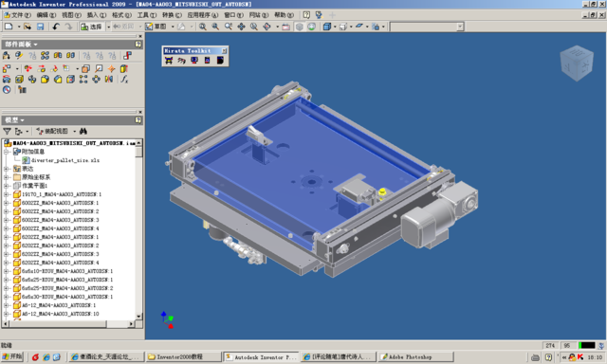The width and height of the screenshot is (607, 364).
Task: Open the 装配视图 view dropdown arrow
Action: point(74,132)
